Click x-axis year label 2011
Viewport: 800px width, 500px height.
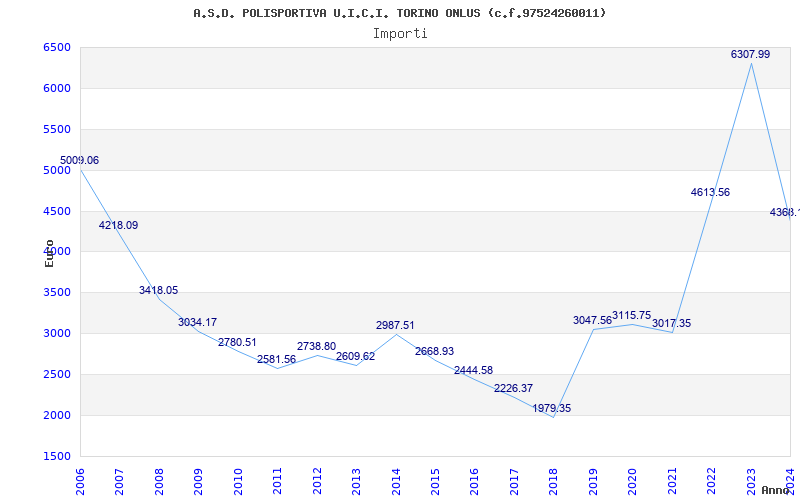[x=278, y=482]
